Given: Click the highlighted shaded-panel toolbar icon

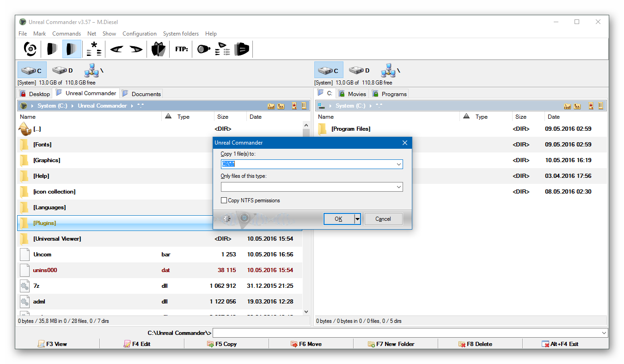Looking at the screenshot, I should coord(71,49).
